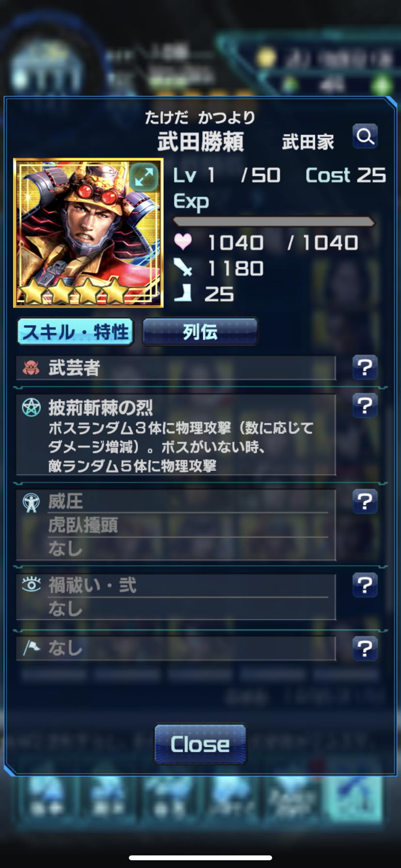Tap the pentagram skill icon

(x=31, y=408)
